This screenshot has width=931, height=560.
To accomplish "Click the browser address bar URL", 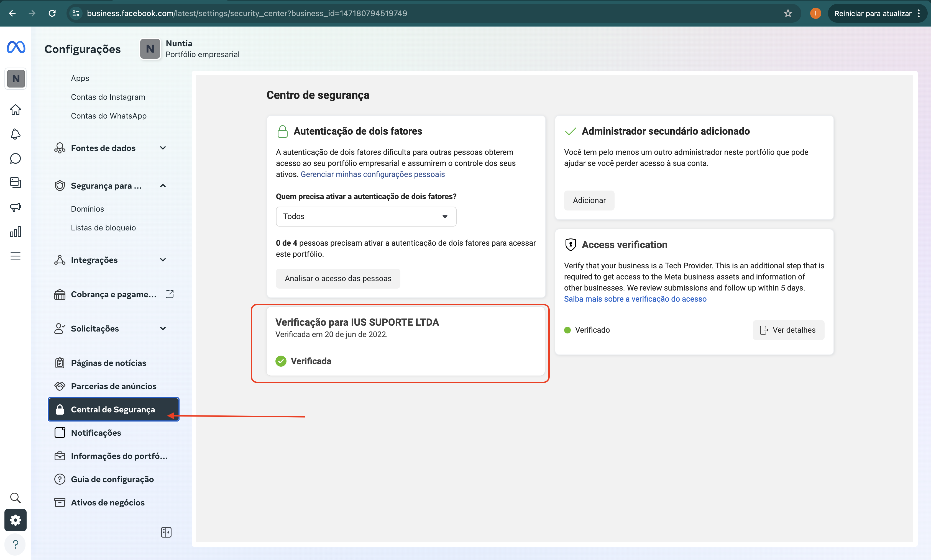I will tap(247, 14).
